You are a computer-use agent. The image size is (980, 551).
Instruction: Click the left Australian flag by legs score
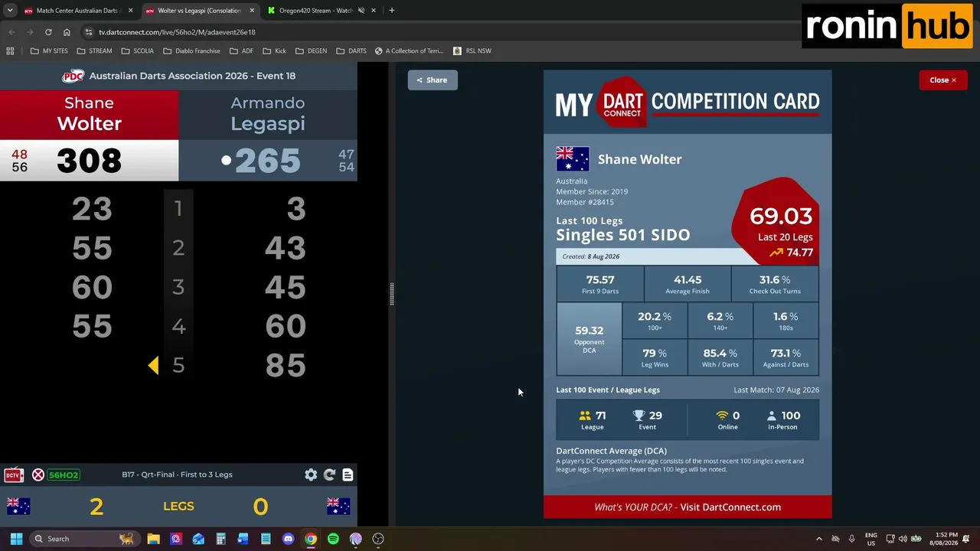tap(18, 506)
